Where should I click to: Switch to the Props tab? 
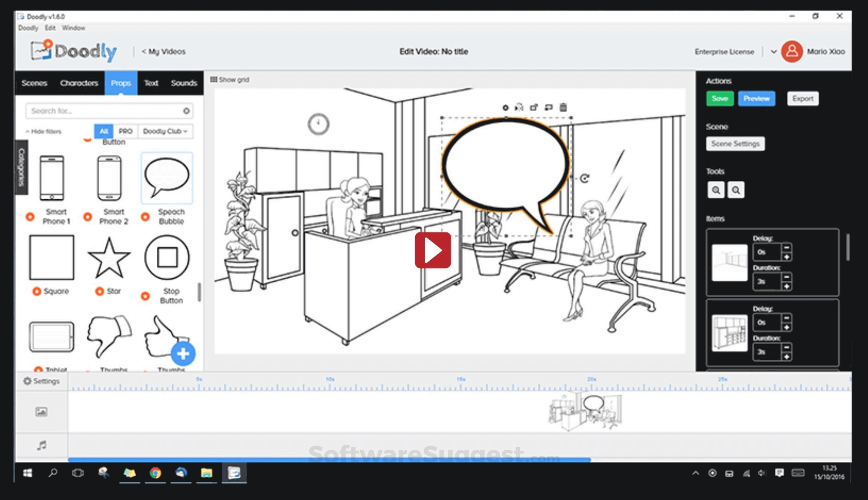pyautogui.click(x=121, y=83)
